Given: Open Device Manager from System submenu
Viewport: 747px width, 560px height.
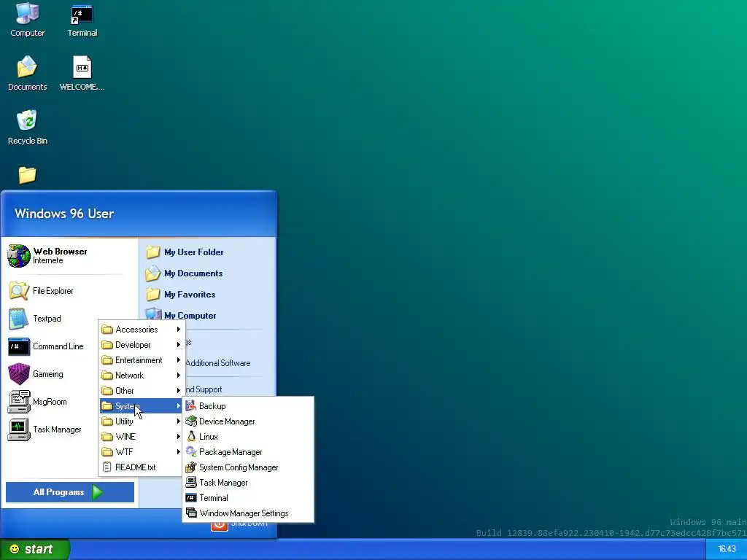Looking at the screenshot, I should click(248, 421).
